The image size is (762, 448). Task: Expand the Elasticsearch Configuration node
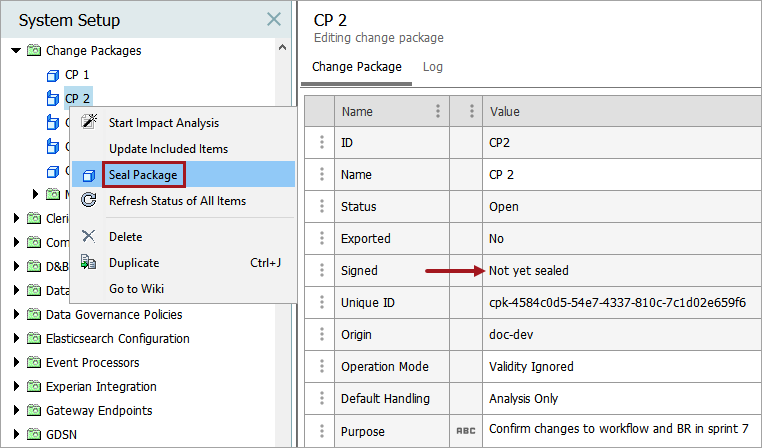coord(16,339)
